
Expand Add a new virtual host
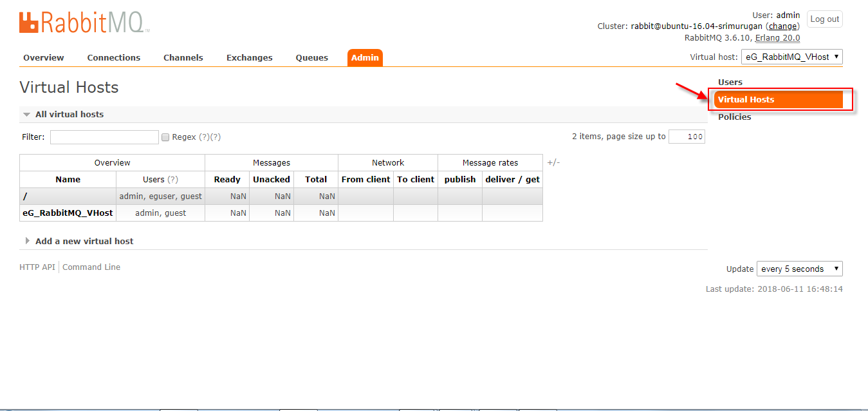pyautogui.click(x=78, y=241)
